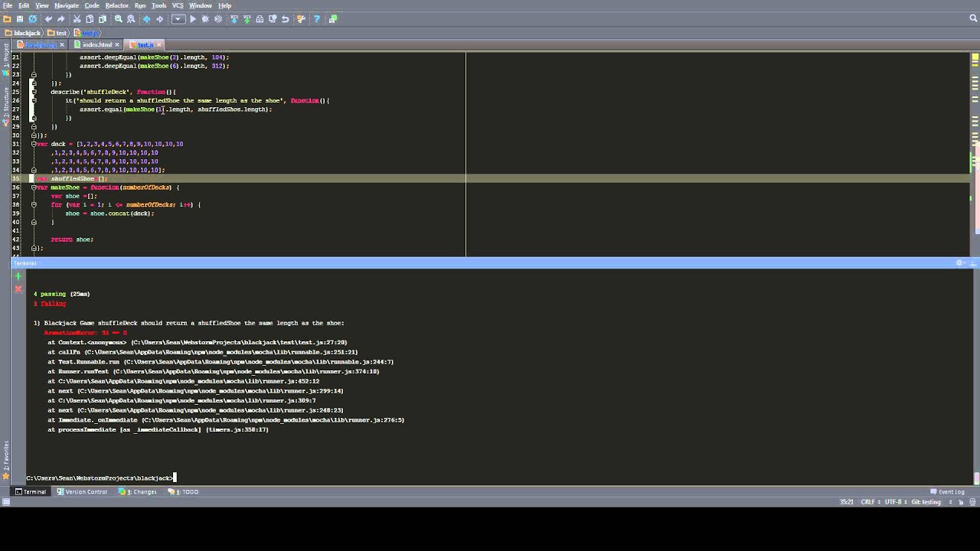The height and width of the screenshot is (551, 980).
Task: Open the VCS menu
Action: [x=178, y=5]
